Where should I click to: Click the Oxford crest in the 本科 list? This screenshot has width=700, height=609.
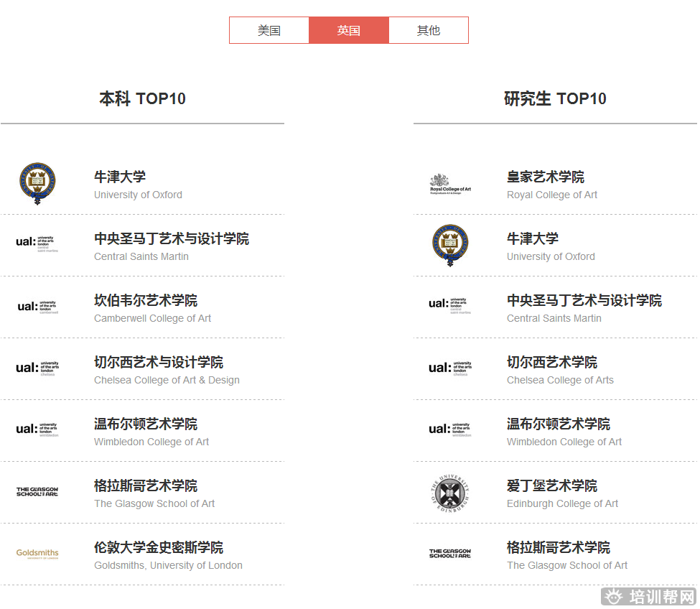(x=37, y=184)
